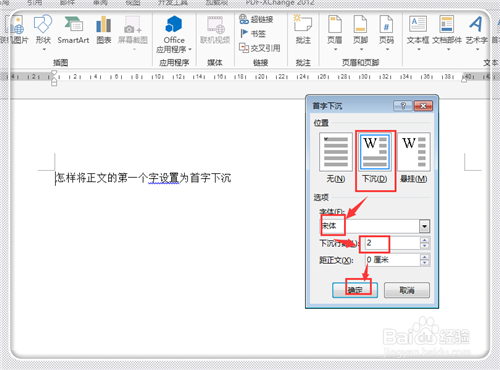Viewport: 500px width, 370px height.
Task: Decrease the 距正文 distance value
Action: point(425,263)
